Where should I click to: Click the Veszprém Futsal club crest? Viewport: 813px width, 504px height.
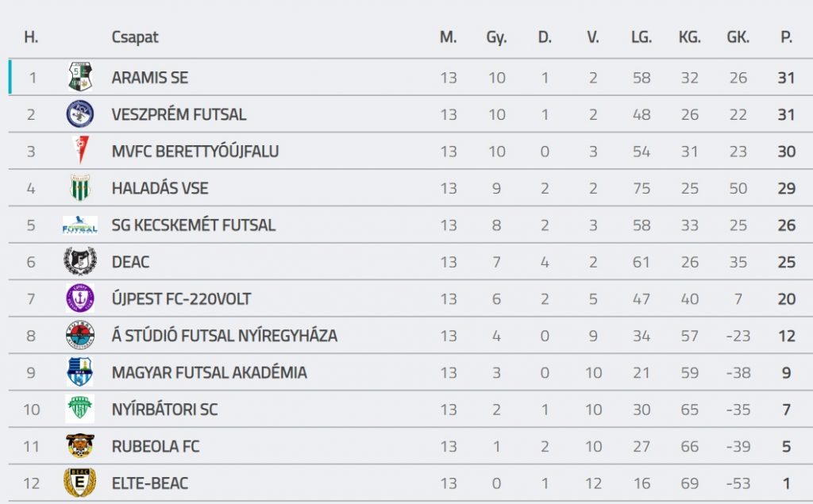click(80, 114)
